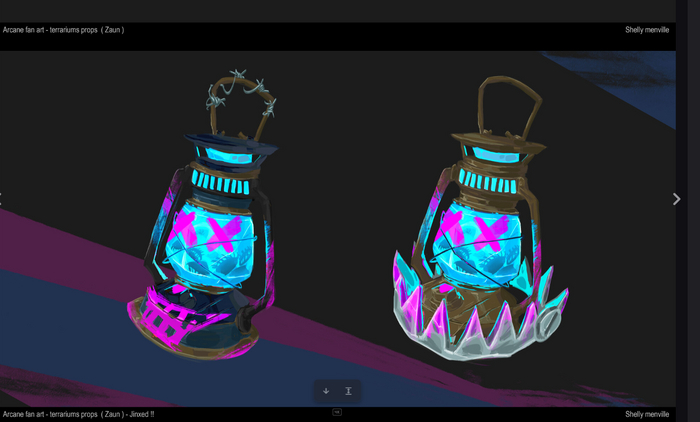Viewport: 700px width, 422px height.
Task: Click bottom "Shelly menville" artist name
Action: pyautogui.click(x=647, y=414)
